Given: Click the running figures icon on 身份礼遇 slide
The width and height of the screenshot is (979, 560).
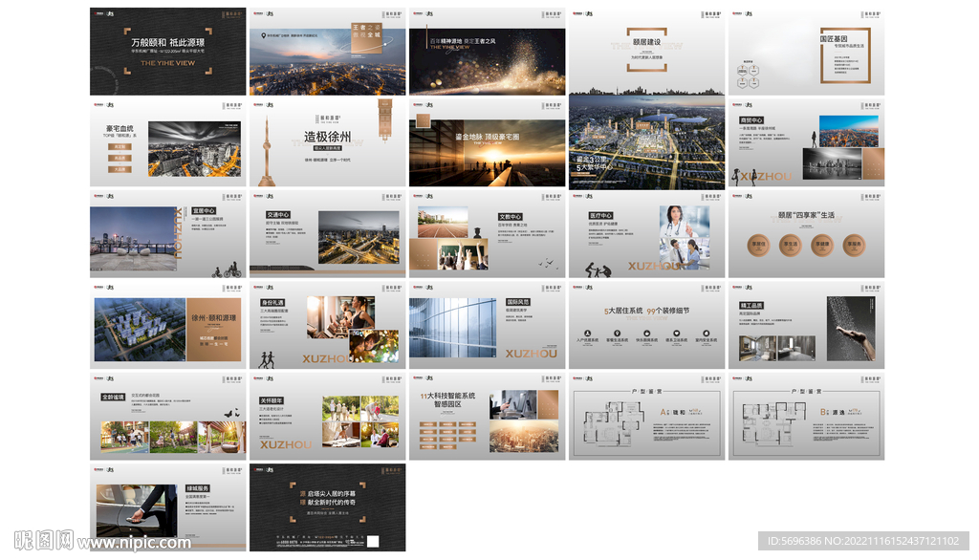Looking at the screenshot, I should pyautogui.click(x=269, y=358).
